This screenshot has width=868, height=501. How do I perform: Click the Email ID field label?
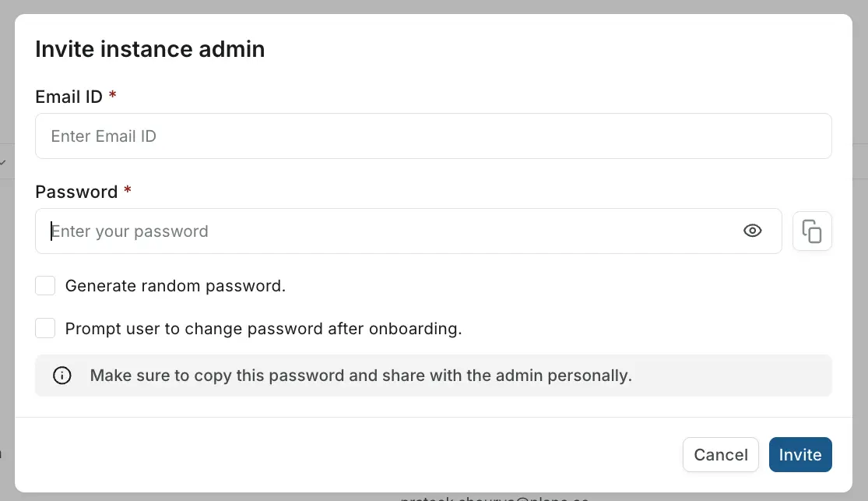point(68,96)
